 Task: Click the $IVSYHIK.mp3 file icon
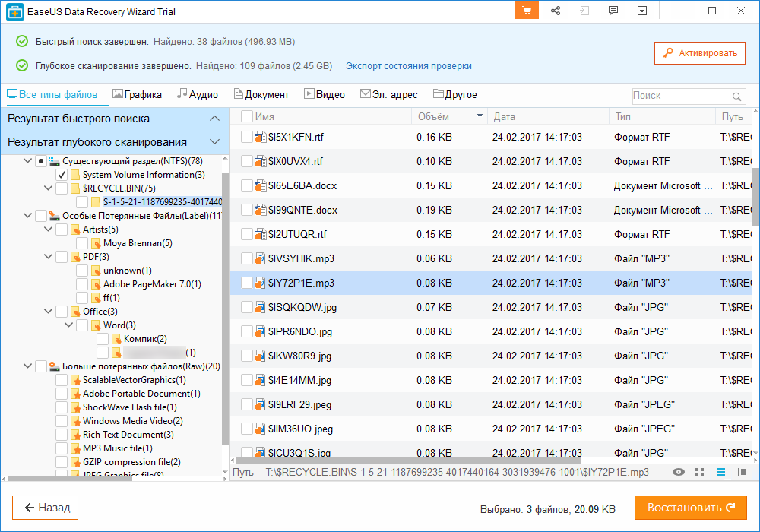coord(260,258)
